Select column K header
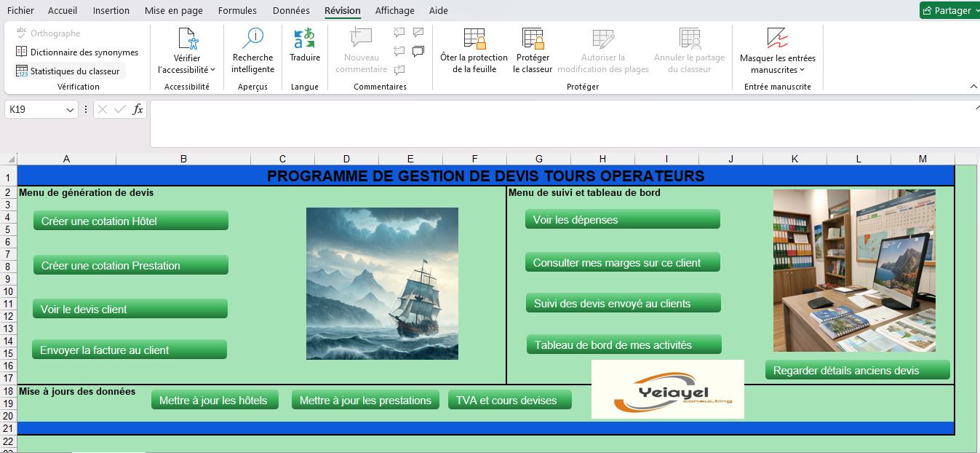The width and height of the screenshot is (980, 453). pos(794,158)
